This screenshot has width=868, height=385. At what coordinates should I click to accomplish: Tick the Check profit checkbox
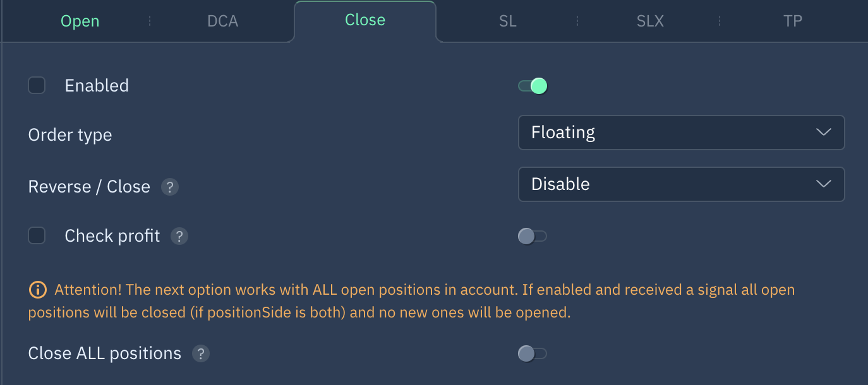37,235
